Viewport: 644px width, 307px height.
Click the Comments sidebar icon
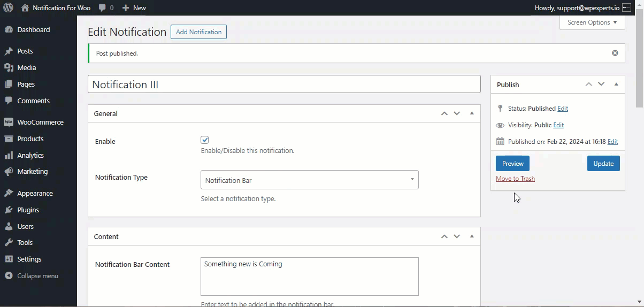tap(9, 101)
